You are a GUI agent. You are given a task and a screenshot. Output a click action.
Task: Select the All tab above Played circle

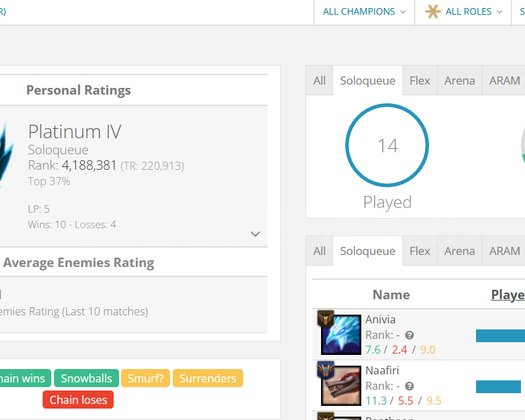[319, 81]
